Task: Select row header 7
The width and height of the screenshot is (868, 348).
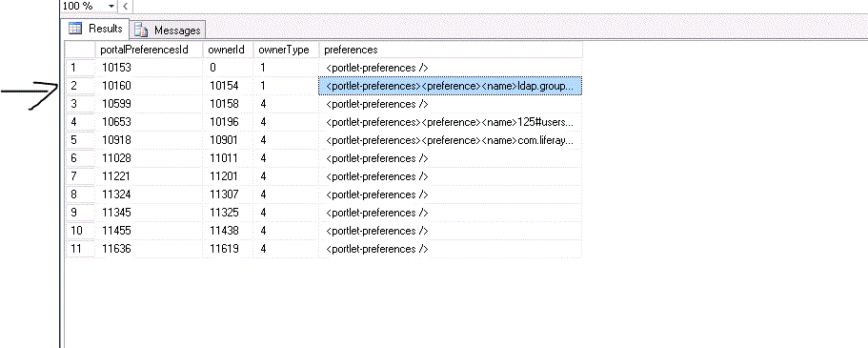Action: click(x=80, y=176)
